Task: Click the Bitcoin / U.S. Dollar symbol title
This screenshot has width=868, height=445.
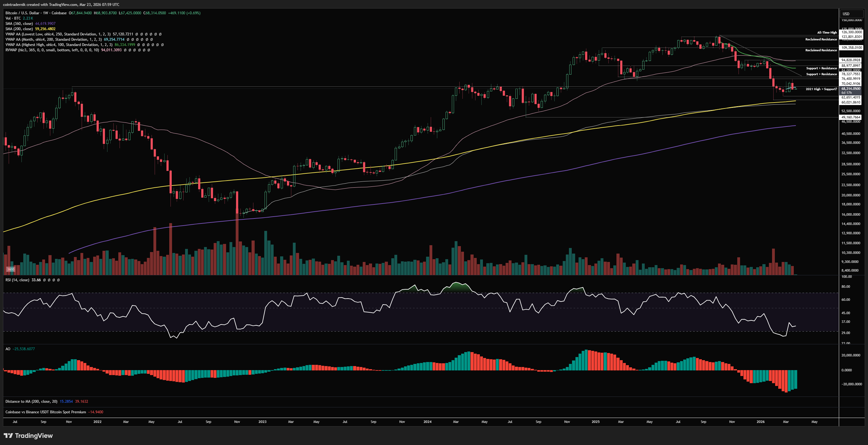Action: coord(22,13)
